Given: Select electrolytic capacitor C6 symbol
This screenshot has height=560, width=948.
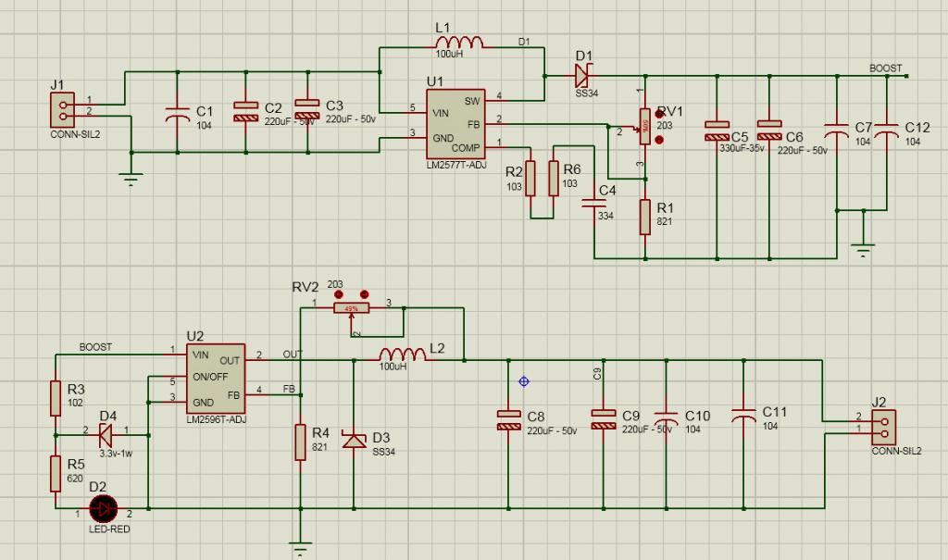Looking at the screenshot, I should tap(769, 131).
